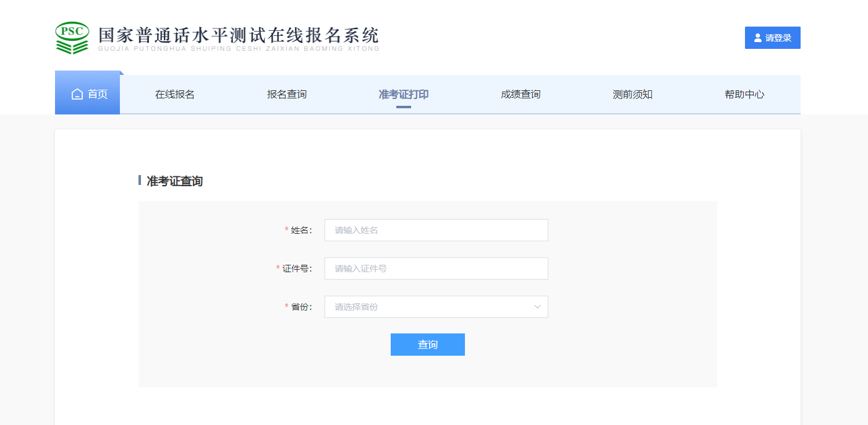Viewport: 868px width, 425px height.
Task: Click the 姓名 field label
Action: 301,230
